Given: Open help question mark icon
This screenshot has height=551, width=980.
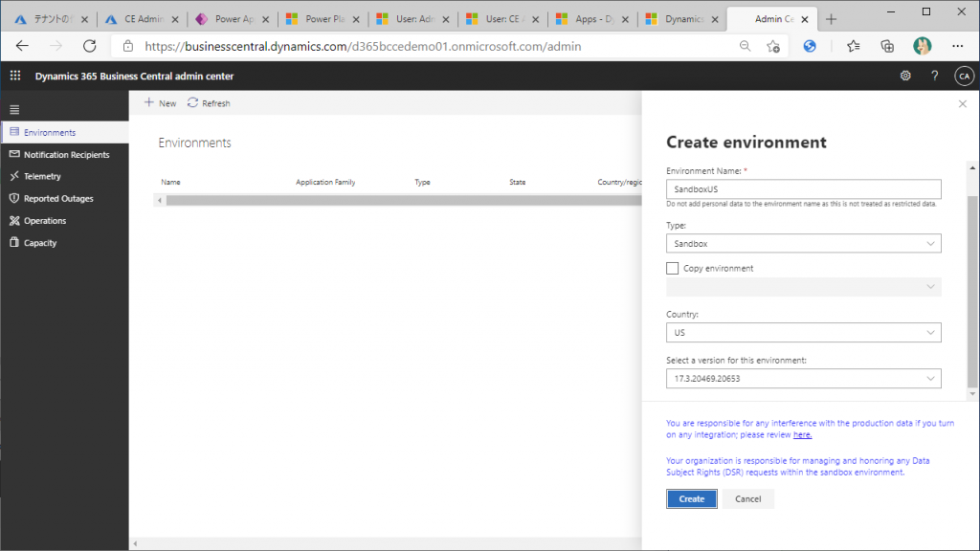Looking at the screenshot, I should coord(934,76).
